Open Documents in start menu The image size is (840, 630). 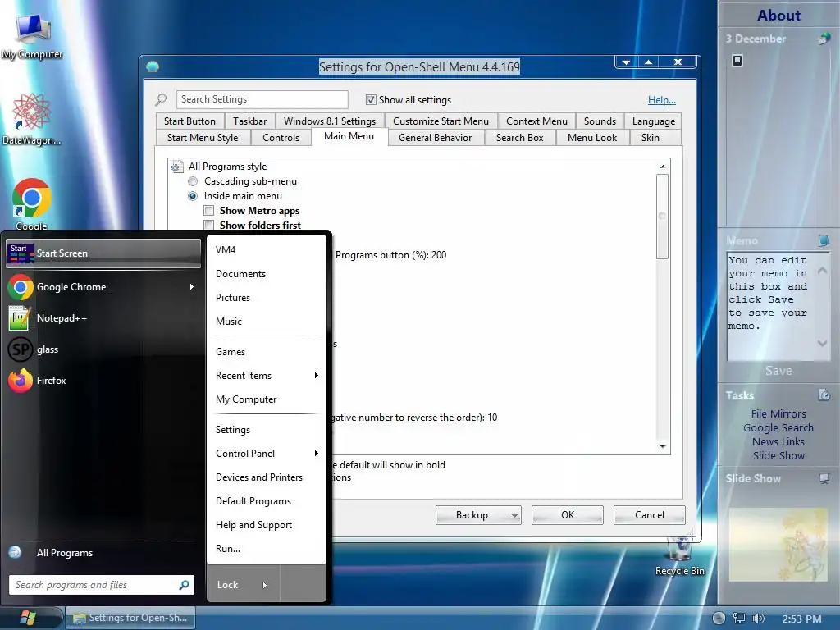[267, 274]
